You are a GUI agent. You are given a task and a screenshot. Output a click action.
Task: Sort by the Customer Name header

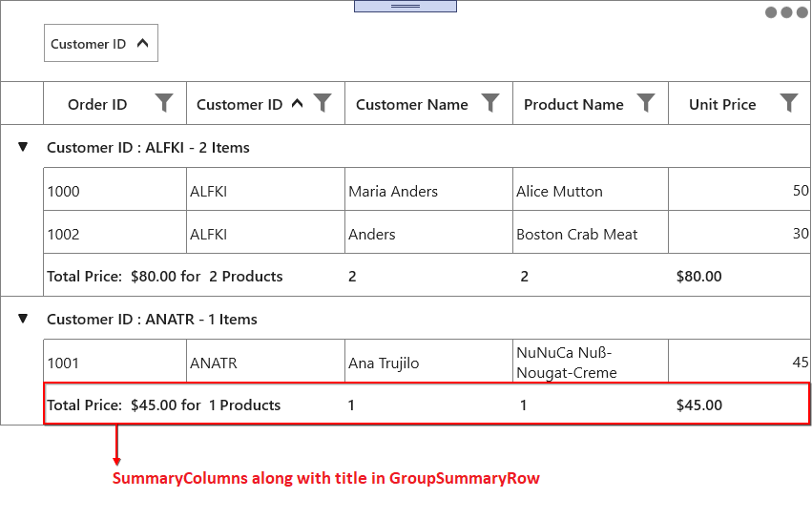411,104
